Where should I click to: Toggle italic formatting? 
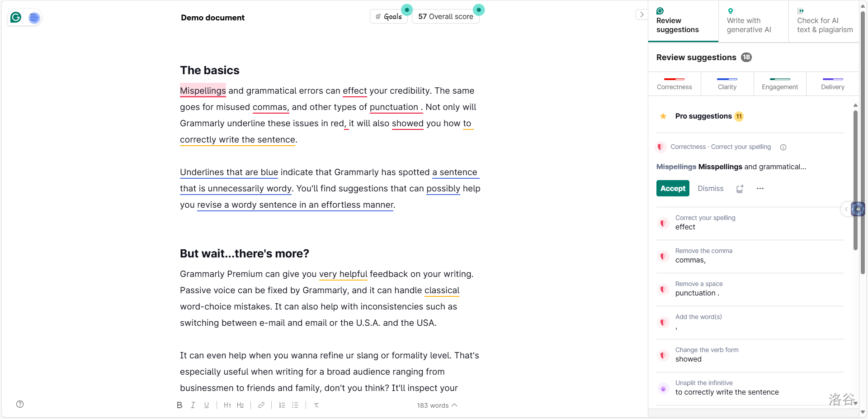point(193,405)
